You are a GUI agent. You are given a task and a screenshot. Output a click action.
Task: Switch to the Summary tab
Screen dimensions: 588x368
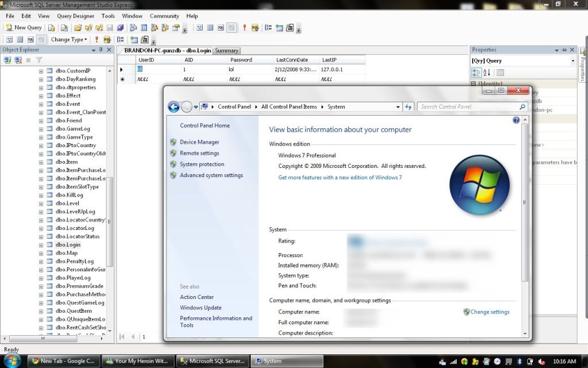coord(226,51)
